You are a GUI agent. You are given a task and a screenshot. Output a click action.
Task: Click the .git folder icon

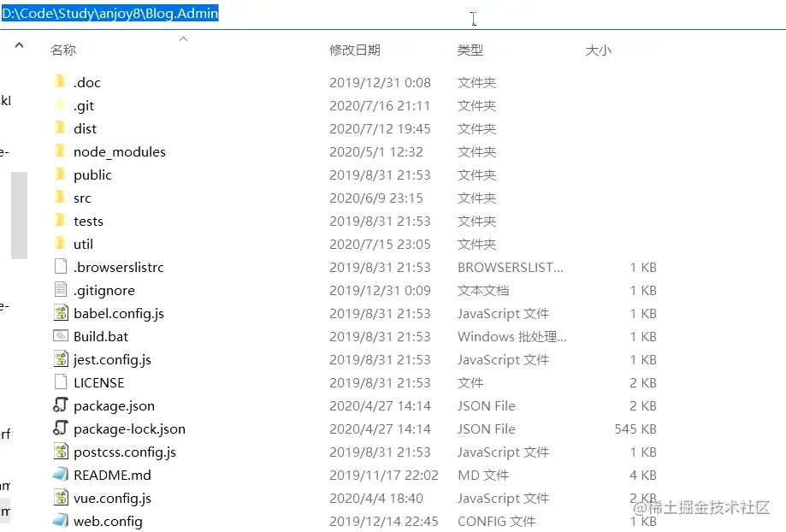click(60, 104)
